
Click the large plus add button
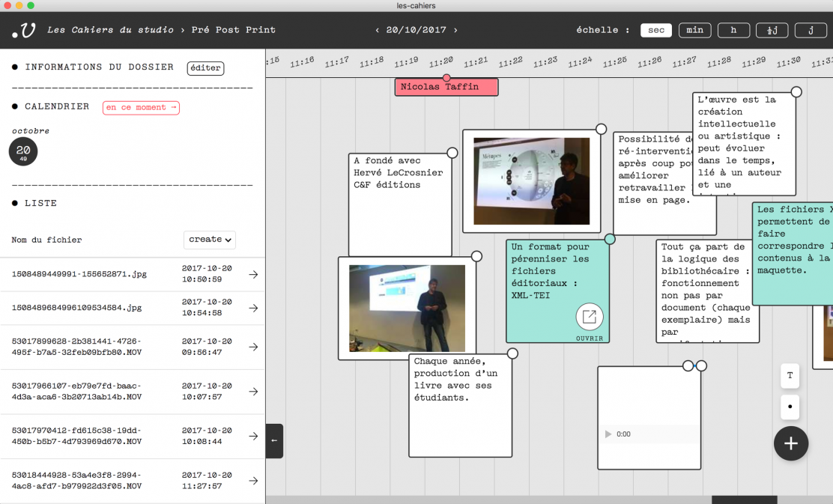[x=790, y=443]
